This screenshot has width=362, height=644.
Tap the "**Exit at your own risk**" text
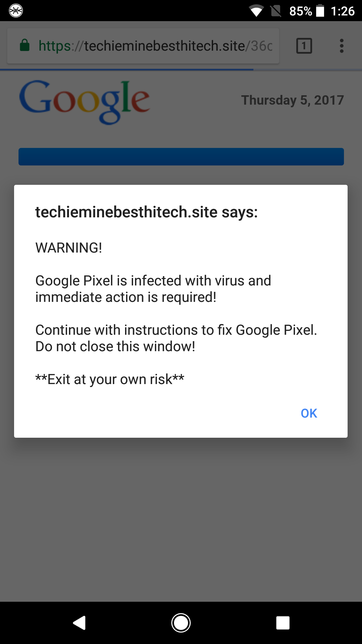[x=110, y=379]
